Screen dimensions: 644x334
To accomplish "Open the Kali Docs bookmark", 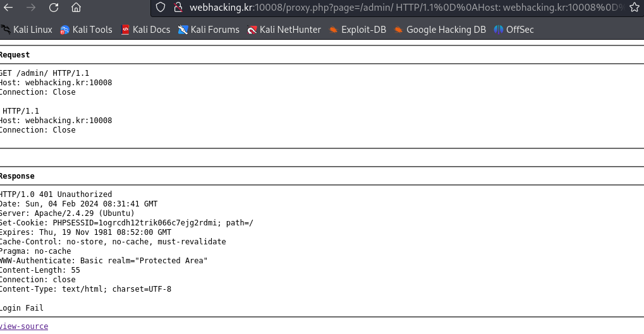I will (x=145, y=30).
